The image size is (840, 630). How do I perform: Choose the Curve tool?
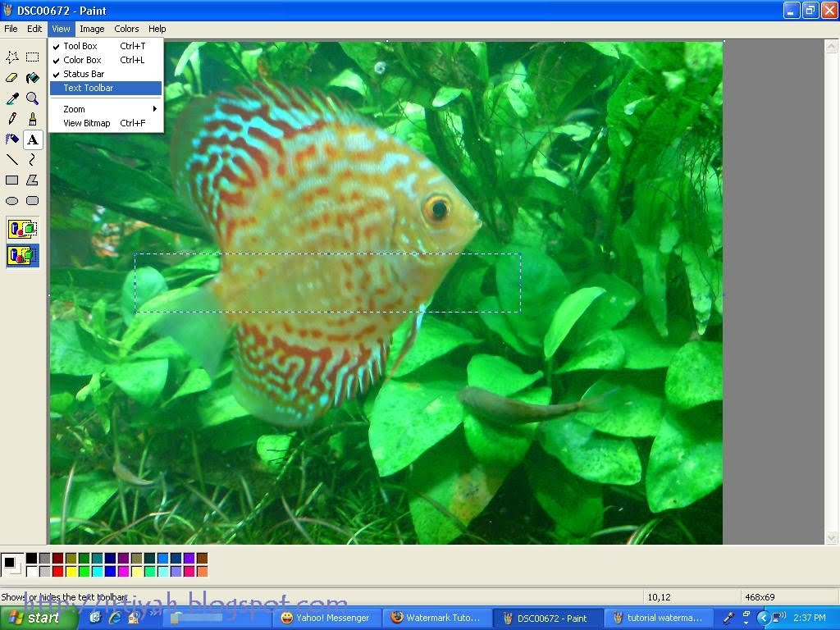click(32, 160)
